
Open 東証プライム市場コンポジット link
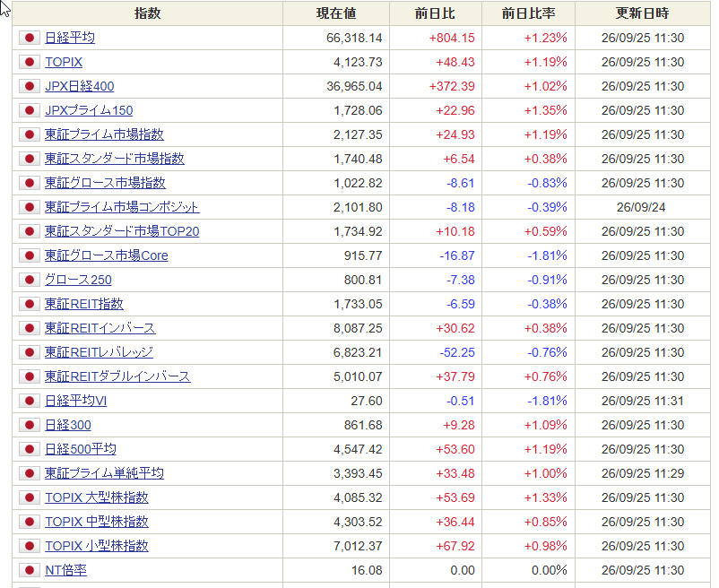[122, 207]
